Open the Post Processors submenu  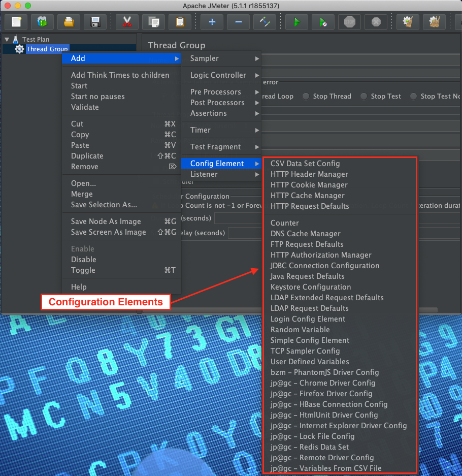point(222,103)
